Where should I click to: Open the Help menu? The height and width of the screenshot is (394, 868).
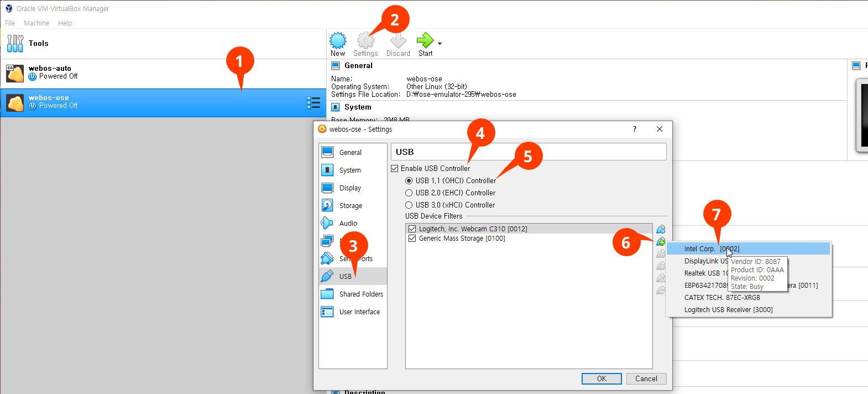coord(65,23)
